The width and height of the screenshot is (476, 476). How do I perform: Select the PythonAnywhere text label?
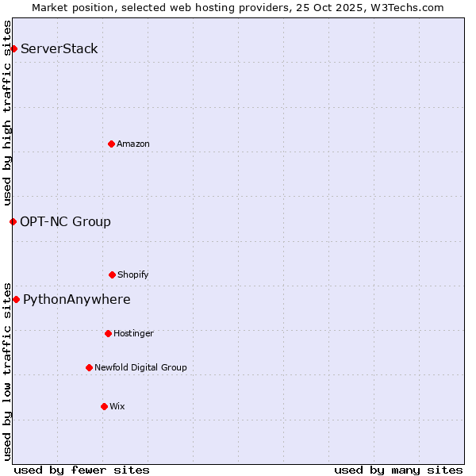[77, 300]
